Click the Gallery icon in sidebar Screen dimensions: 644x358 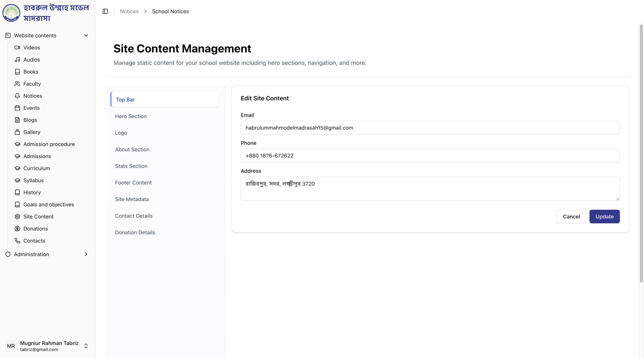pos(17,132)
